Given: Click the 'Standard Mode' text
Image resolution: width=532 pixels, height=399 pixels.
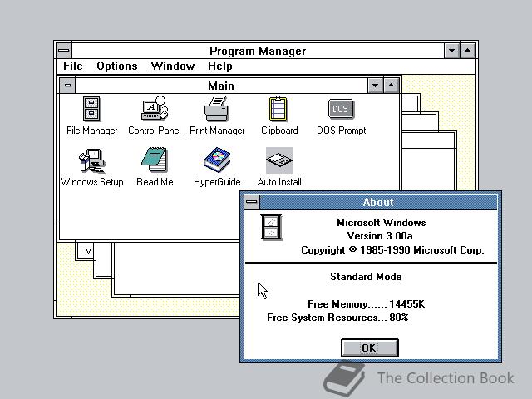Looking at the screenshot, I should pyautogui.click(x=366, y=277).
